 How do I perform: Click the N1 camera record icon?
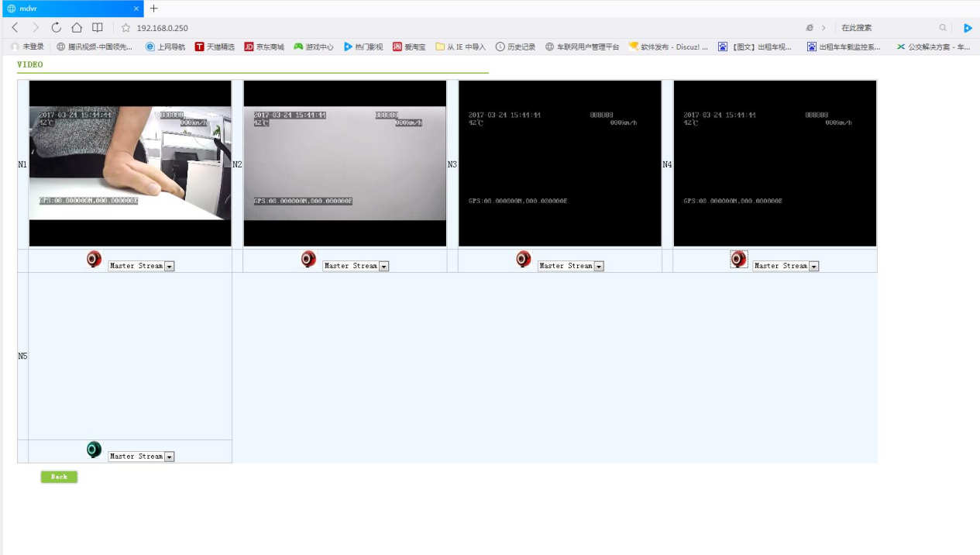click(x=94, y=260)
